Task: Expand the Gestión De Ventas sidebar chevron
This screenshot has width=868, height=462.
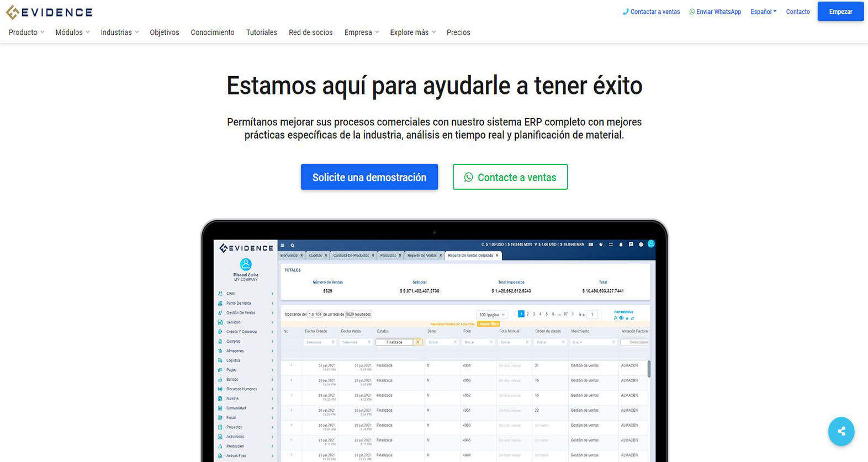Action: (272, 313)
